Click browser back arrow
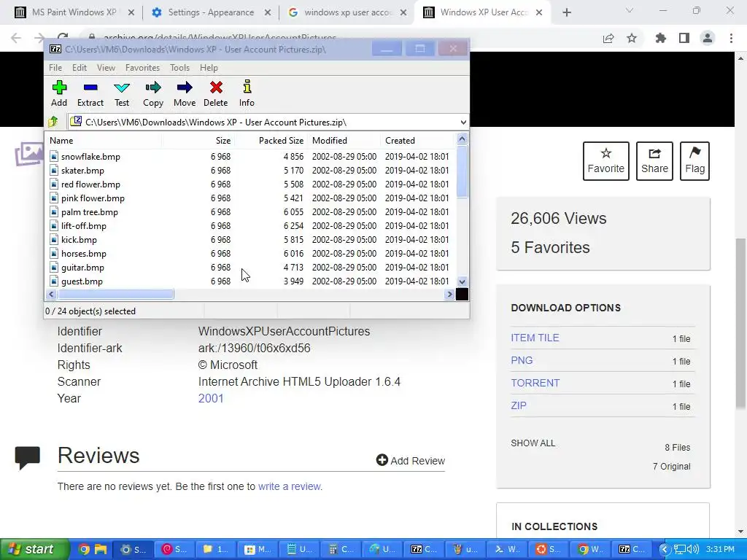 [16, 38]
